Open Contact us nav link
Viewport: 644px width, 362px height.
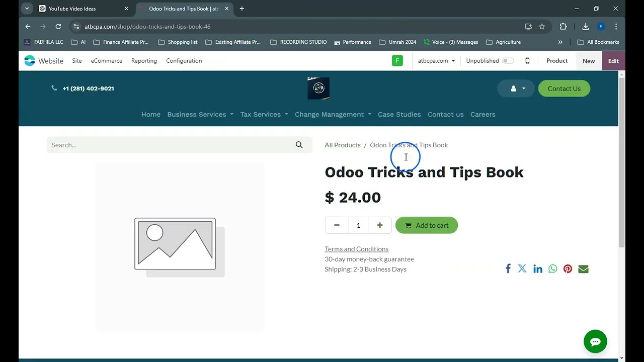click(446, 114)
